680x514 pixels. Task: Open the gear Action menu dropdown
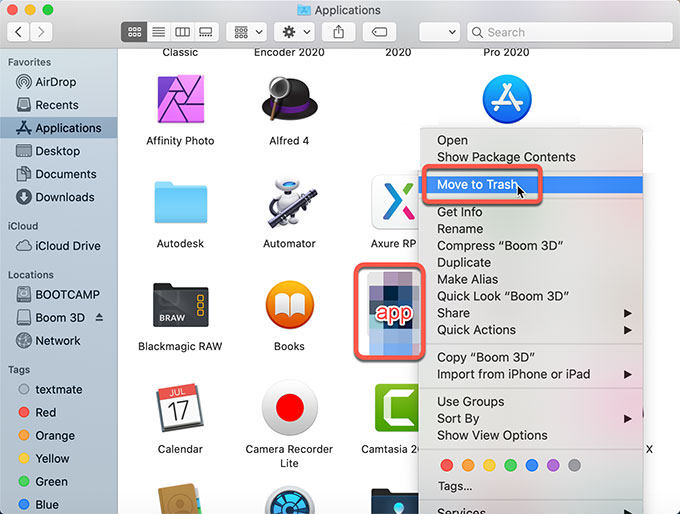click(295, 32)
